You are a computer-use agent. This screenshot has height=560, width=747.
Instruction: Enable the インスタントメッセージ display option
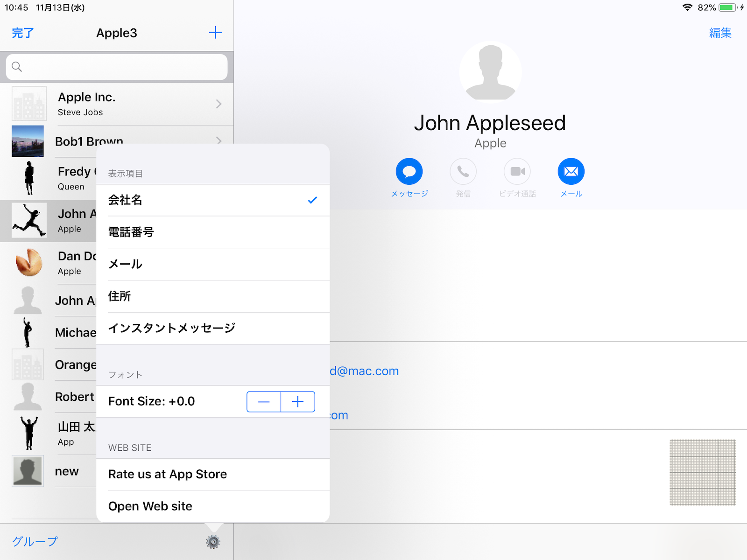[x=213, y=329]
